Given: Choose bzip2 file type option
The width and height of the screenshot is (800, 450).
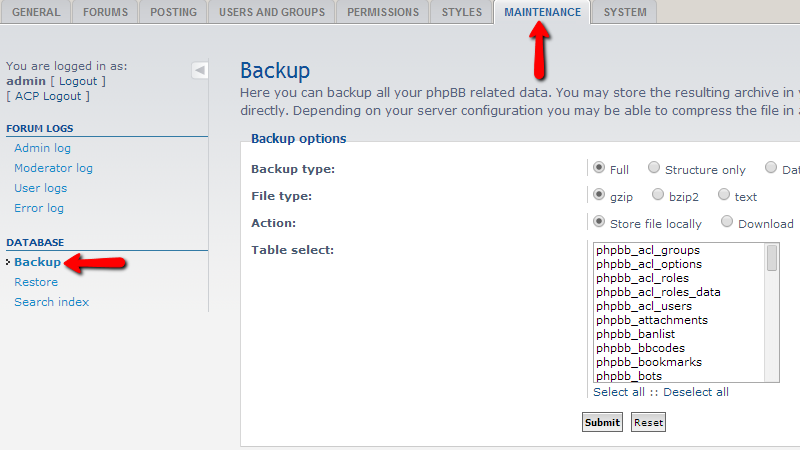Looking at the screenshot, I should [x=658, y=195].
